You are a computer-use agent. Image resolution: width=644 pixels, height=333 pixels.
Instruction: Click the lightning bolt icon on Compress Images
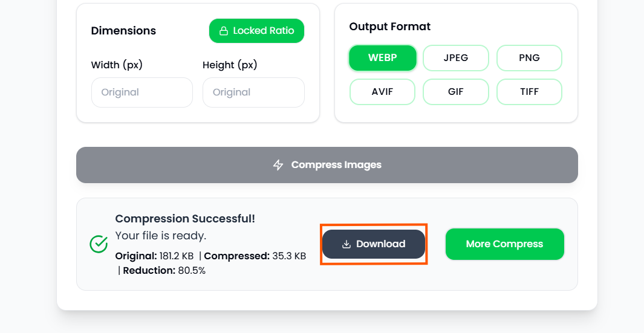[278, 165]
